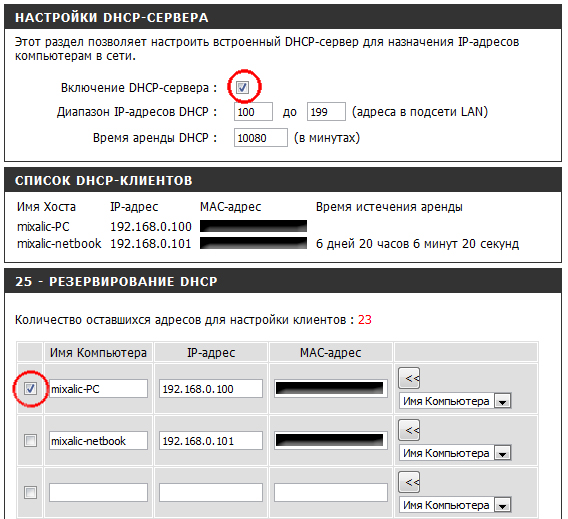568x519 pixels.
Task: Click mixalic-netbook in DHCP client list
Action: pyautogui.click(x=59, y=243)
